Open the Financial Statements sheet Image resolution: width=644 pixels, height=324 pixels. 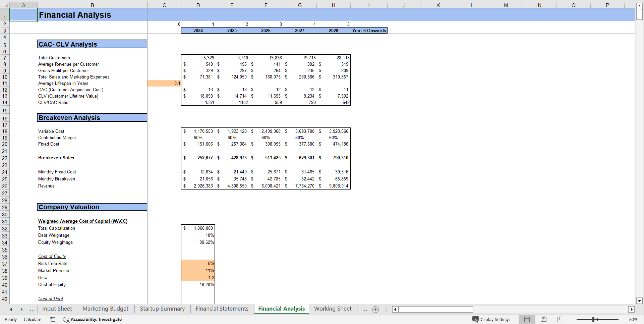(x=222, y=309)
